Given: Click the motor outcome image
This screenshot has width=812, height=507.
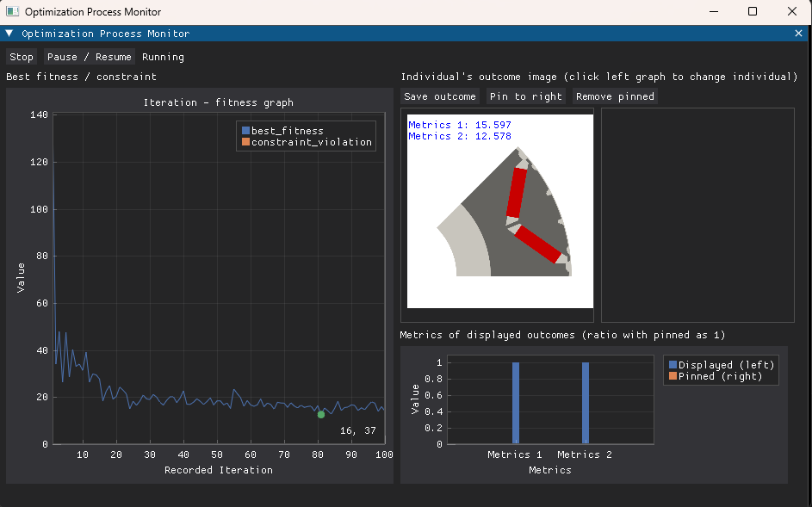Looking at the screenshot, I should click(500, 211).
